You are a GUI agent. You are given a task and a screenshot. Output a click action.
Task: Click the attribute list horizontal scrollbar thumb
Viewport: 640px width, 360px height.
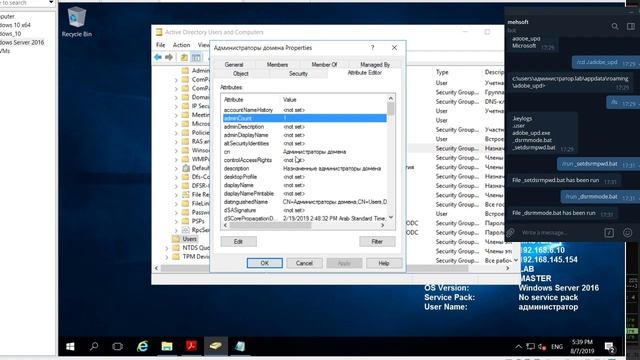[x=270, y=225]
